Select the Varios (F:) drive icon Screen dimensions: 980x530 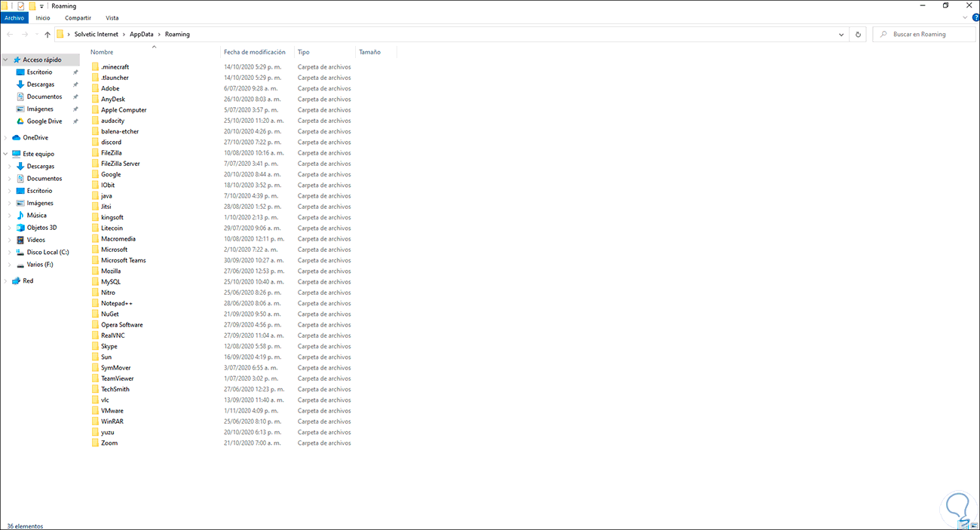pos(20,265)
